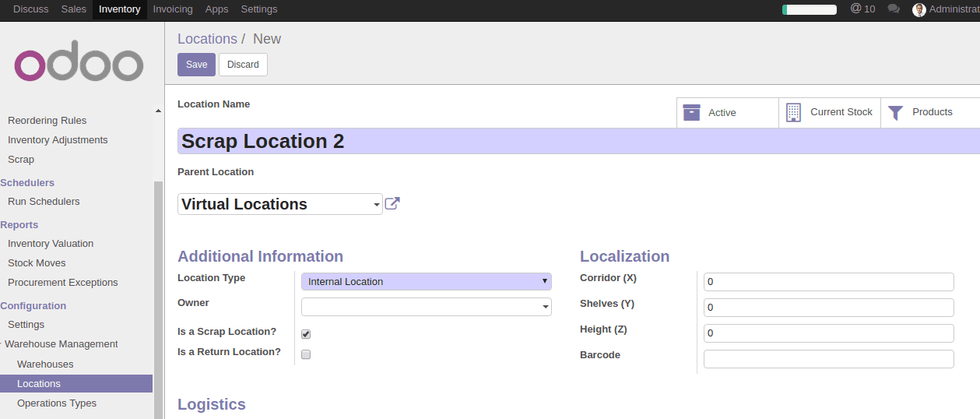Open Warehouses in sidebar
Viewport: 980px width, 419px height.
(x=45, y=364)
